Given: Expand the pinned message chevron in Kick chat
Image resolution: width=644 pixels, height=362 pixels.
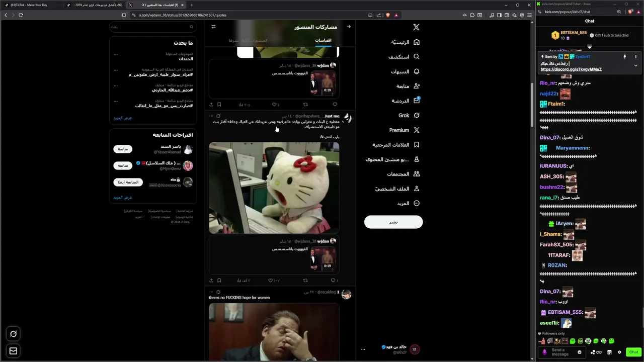Looking at the screenshot, I should point(635,65).
